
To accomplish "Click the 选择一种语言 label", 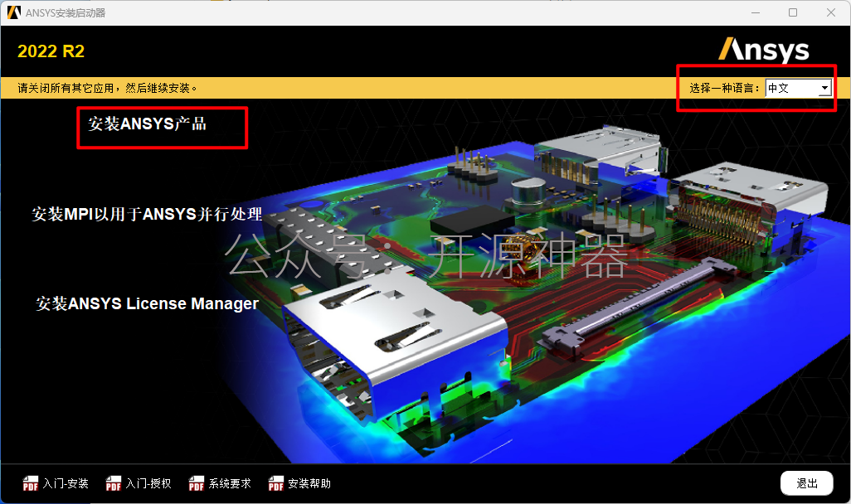I will [725, 88].
